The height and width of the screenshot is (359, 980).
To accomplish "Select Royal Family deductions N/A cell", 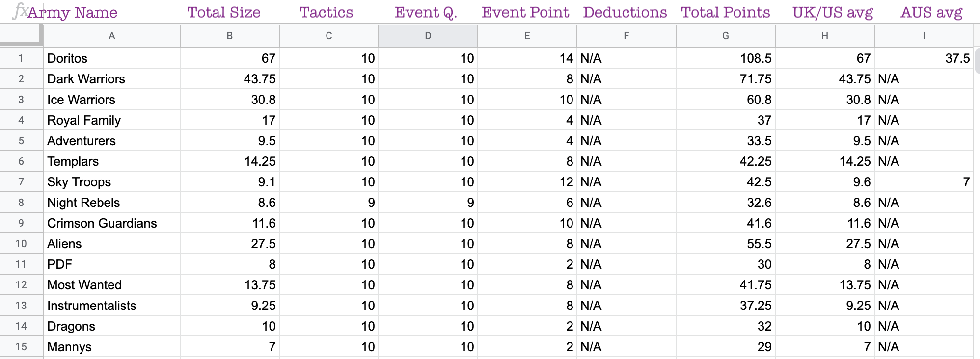I will click(626, 120).
